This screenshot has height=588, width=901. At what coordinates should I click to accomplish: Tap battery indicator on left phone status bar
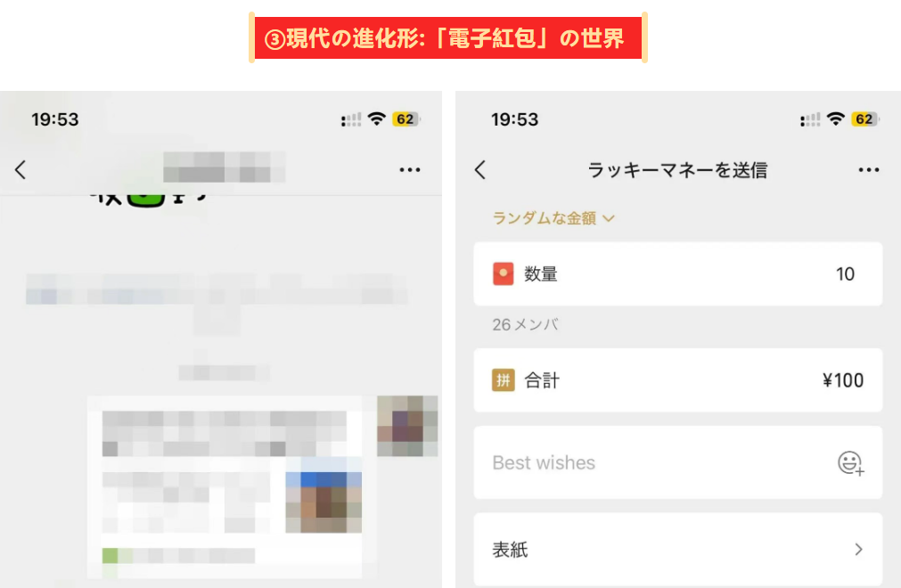point(405,118)
